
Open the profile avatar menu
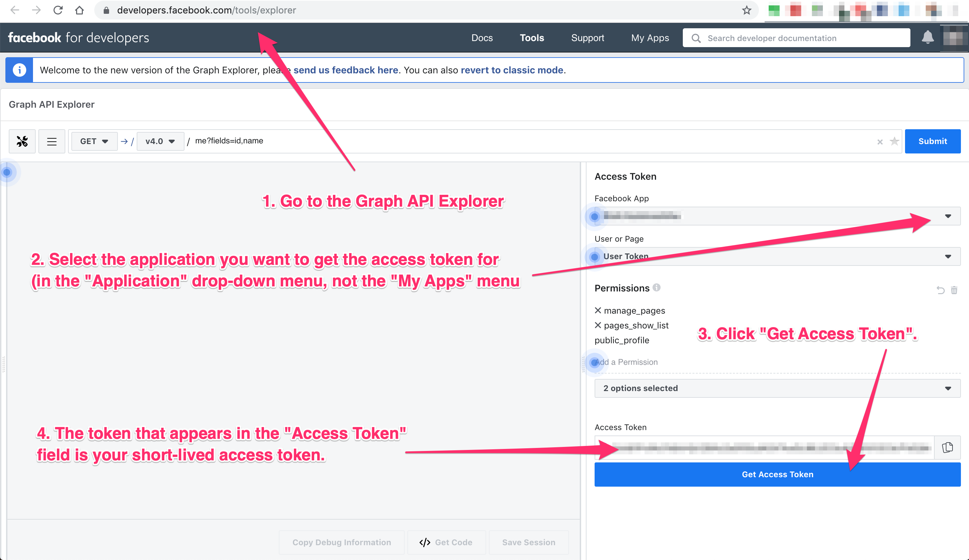(x=953, y=38)
